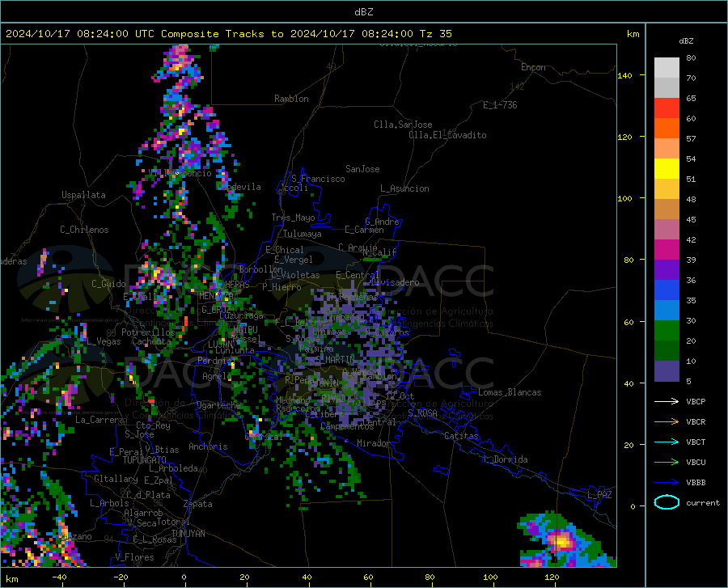
Task: Click the orange VBCR arrow legend icon
Action: tap(667, 422)
